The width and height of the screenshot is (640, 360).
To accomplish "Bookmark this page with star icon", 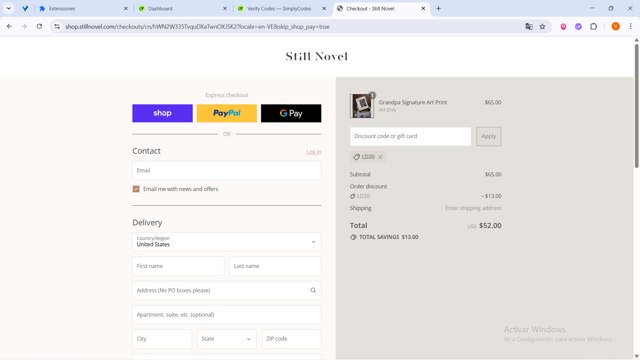I will [542, 27].
